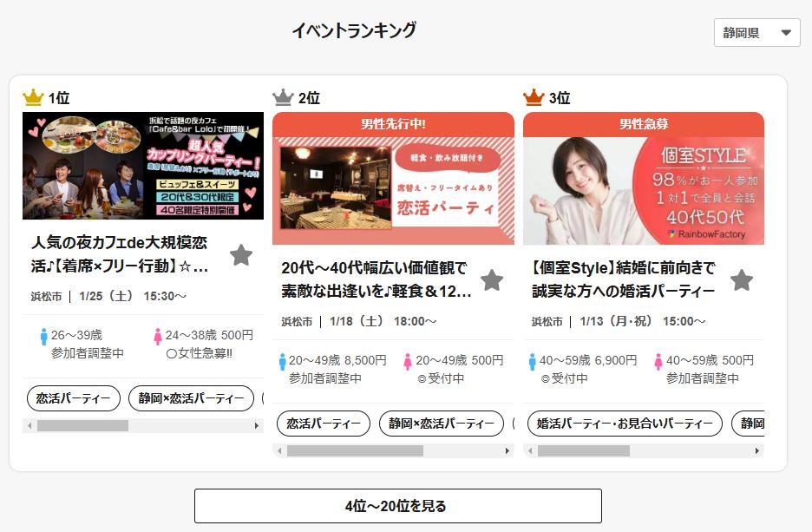
Task: Open the 静岡県 prefecture dropdown
Action: (x=756, y=33)
